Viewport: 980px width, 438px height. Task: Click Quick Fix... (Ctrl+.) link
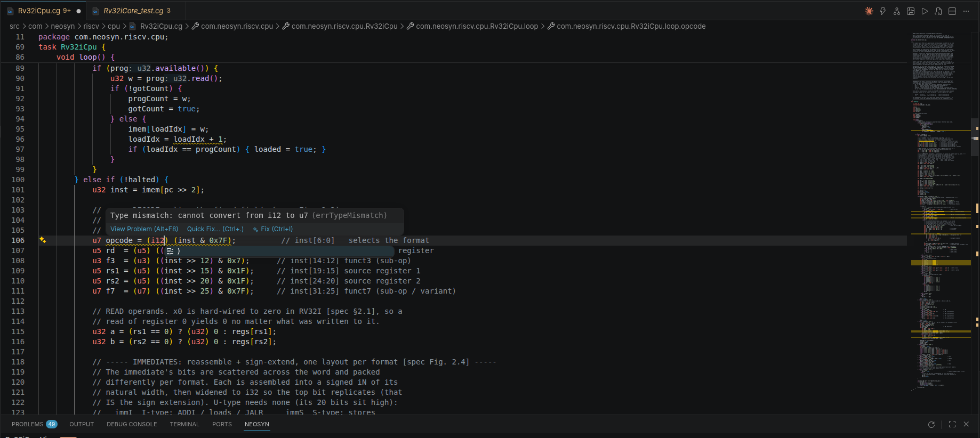[x=215, y=229]
